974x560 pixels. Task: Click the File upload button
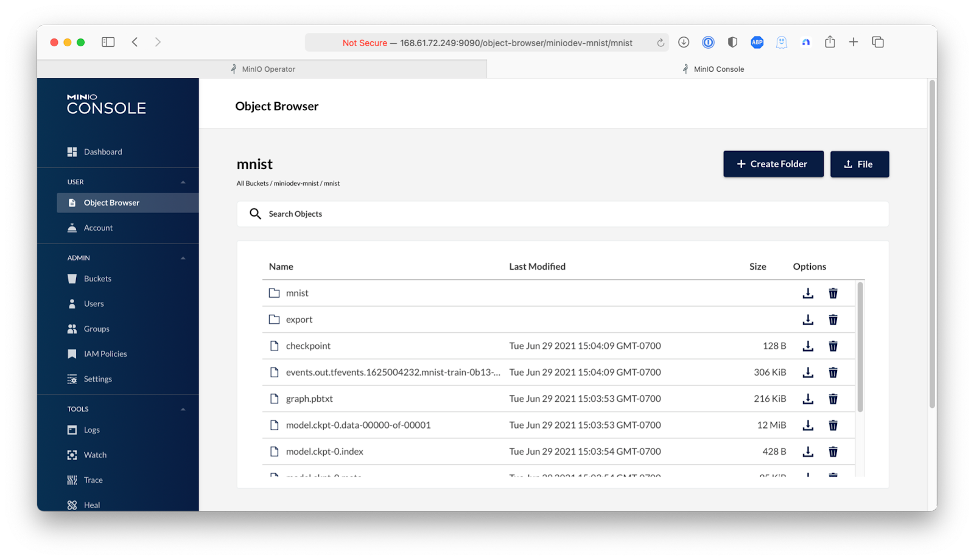859,164
